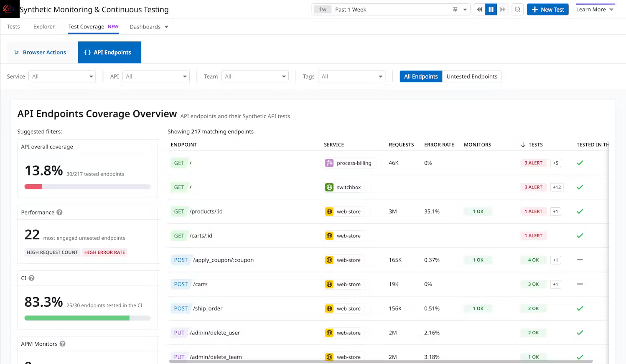Click the process-billing service icon
This screenshot has width=626, height=364.
pos(329,163)
